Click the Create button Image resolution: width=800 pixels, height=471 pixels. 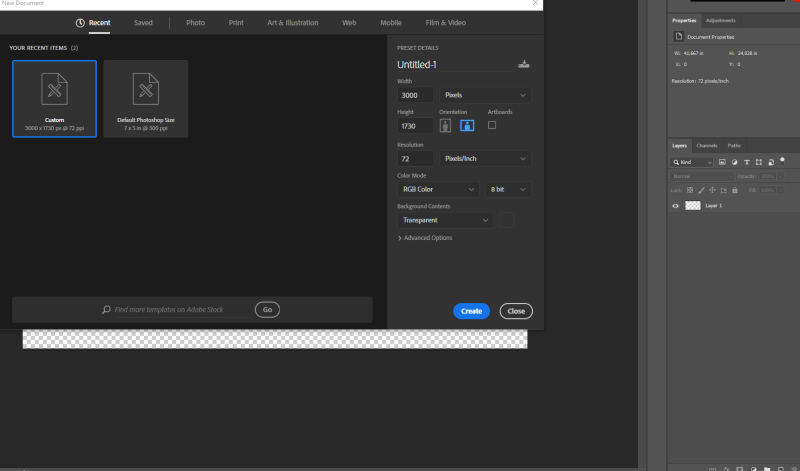point(471,311)
